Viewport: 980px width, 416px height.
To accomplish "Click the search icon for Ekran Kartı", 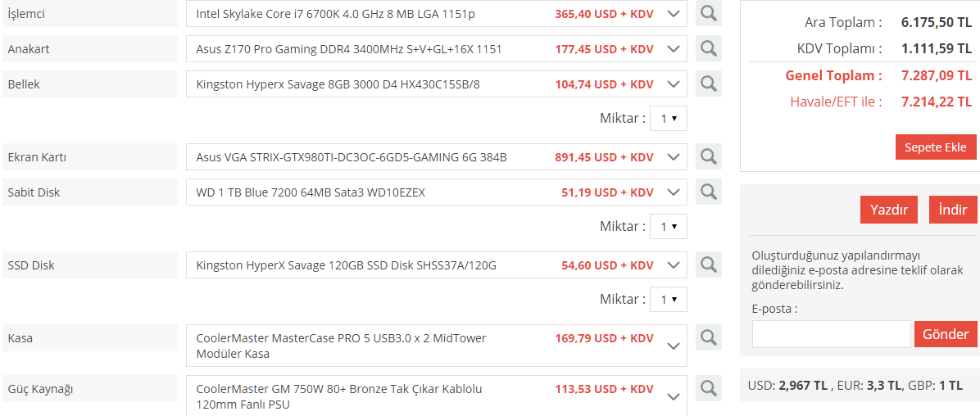I will (708, 156).
